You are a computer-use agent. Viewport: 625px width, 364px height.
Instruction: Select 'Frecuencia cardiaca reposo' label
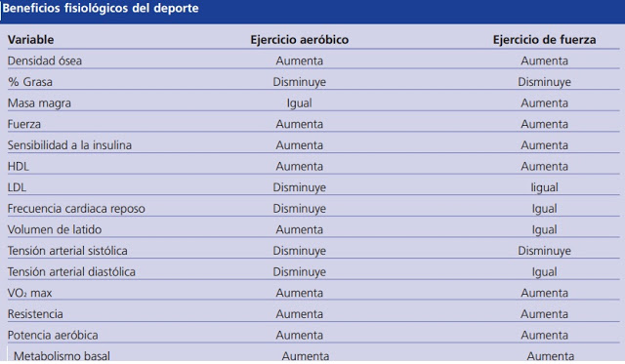(76, 209)
